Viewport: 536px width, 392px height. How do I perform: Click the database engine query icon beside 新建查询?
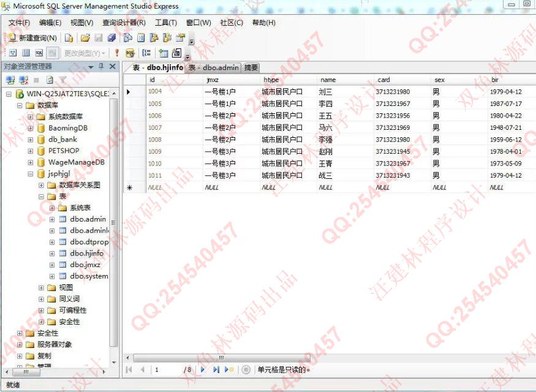tap(69, 38)
